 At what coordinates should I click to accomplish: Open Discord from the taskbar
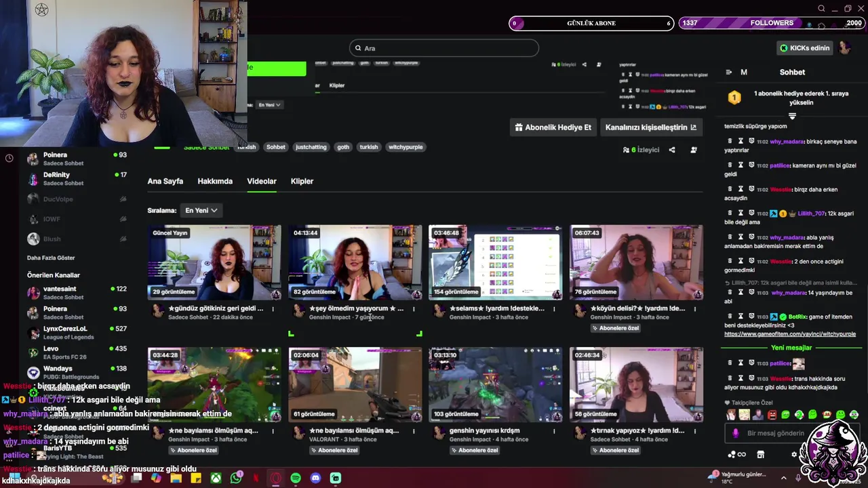[315, 478]
